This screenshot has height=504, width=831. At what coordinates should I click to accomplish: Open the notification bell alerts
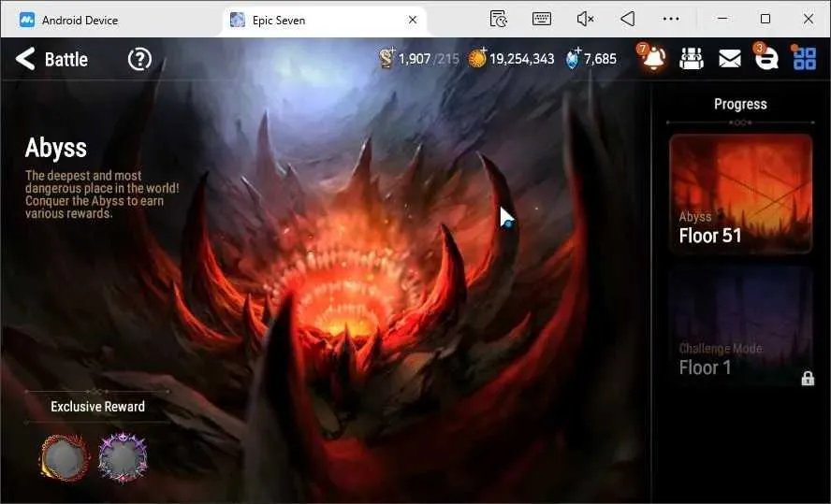pyautogui.click(x=653, y=57)
